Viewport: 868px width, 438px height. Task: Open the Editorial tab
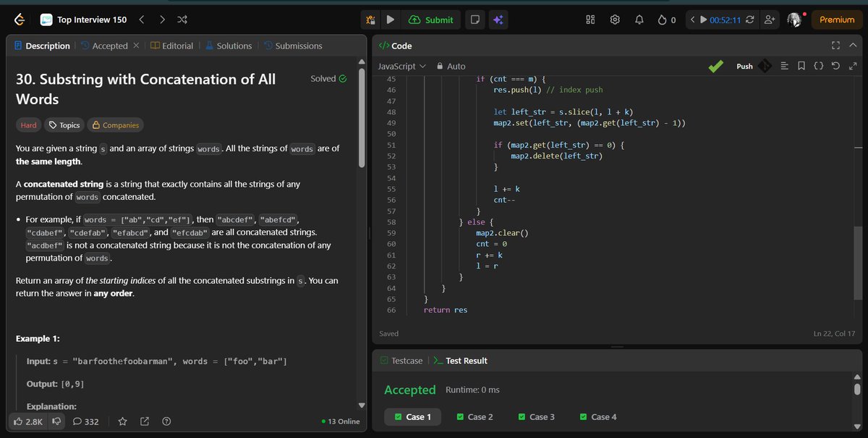tap(172, 46)
